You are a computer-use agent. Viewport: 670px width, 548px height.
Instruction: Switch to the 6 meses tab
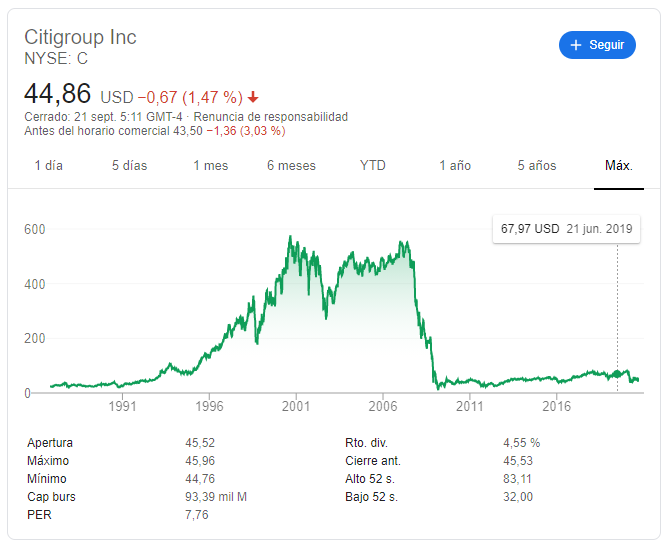pyautogui.click(x=291, y=166)
